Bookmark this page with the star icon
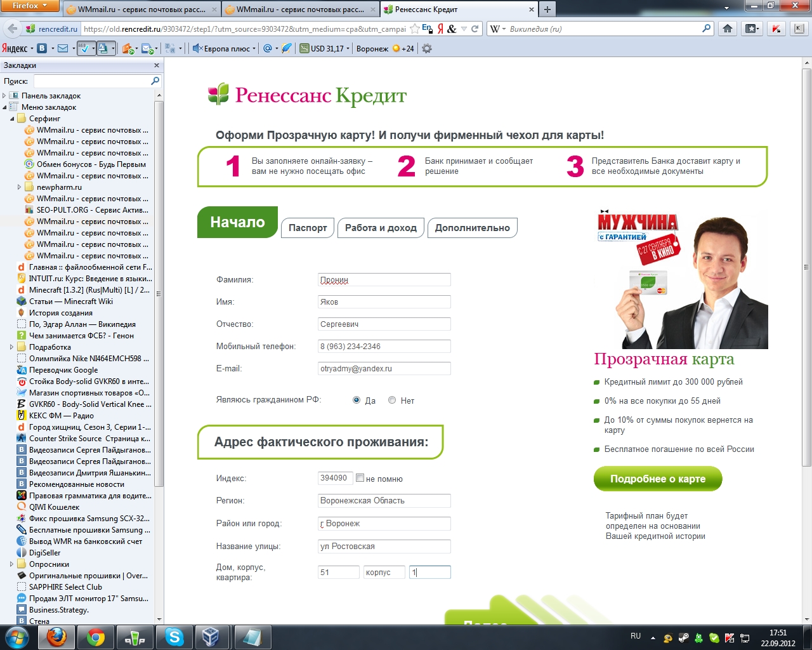812x650 pixels. (x=414, y=29)
